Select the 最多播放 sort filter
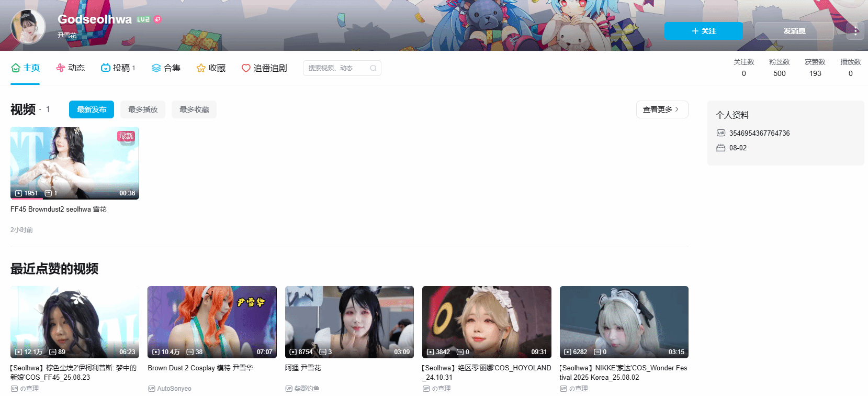 click(x=143, y=109)
